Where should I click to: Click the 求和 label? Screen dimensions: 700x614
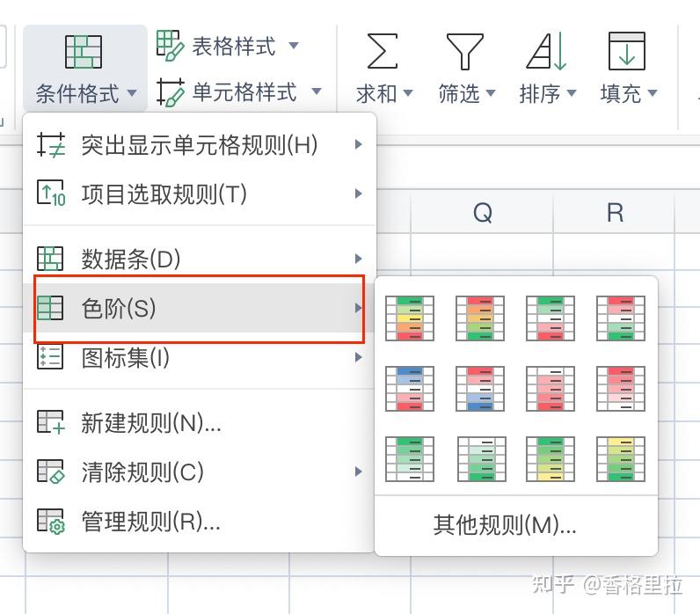coord(376,94)
